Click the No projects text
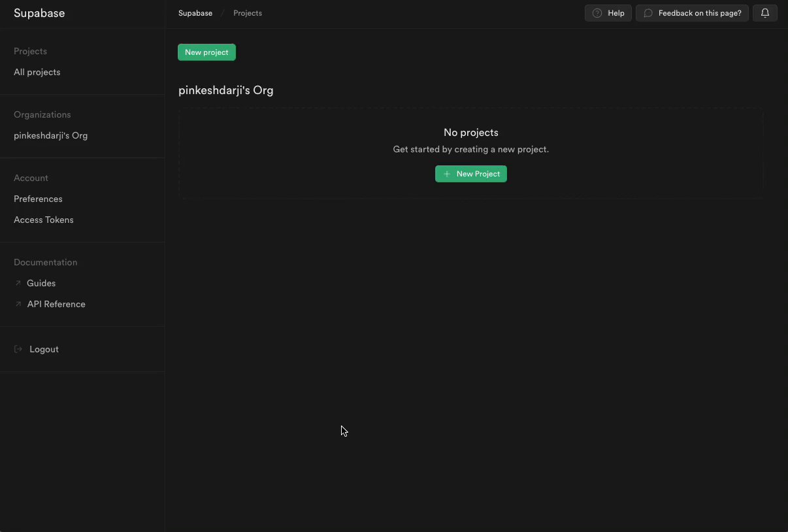 pyautogui.click(x=471, y=132)
